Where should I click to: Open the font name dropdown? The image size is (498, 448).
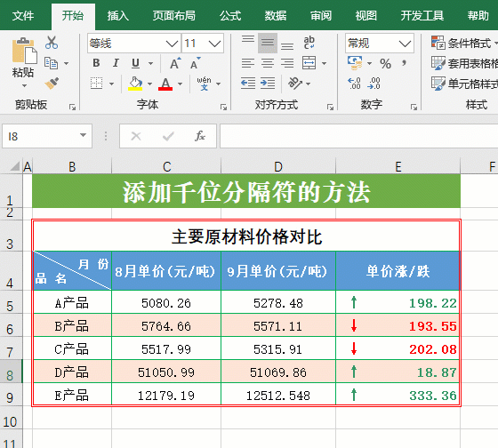click(x=173, y=44)
